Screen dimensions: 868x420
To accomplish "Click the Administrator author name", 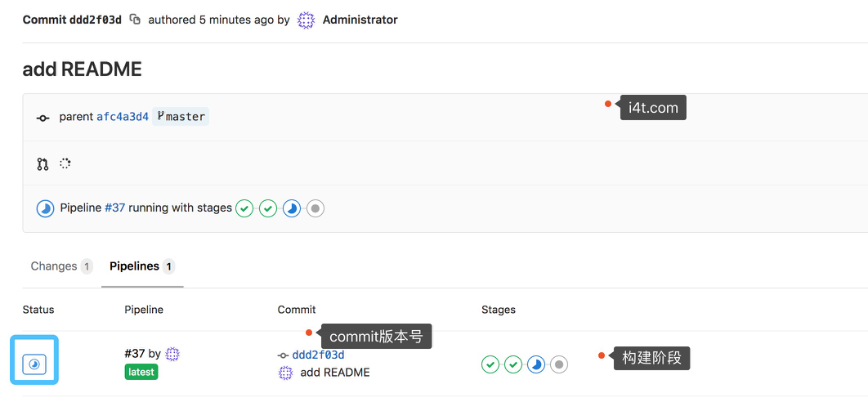I will pyautogui.click(x=360, y=20).
